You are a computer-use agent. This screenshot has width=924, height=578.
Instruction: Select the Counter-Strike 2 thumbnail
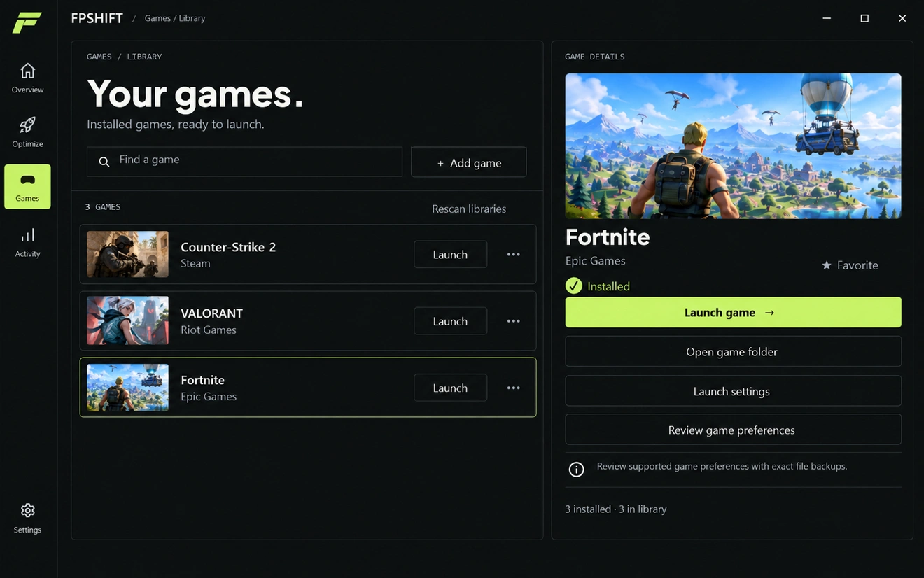click(127, 254)
